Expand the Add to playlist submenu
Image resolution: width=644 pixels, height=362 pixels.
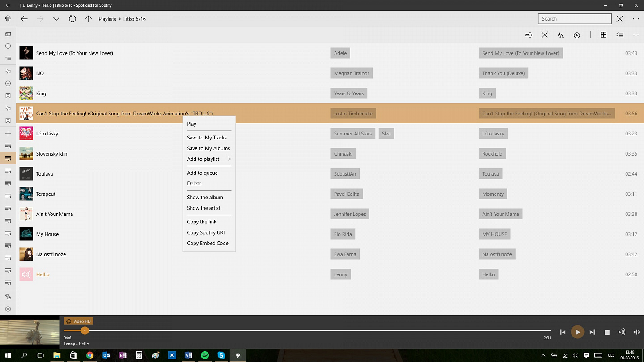point(209,159)
